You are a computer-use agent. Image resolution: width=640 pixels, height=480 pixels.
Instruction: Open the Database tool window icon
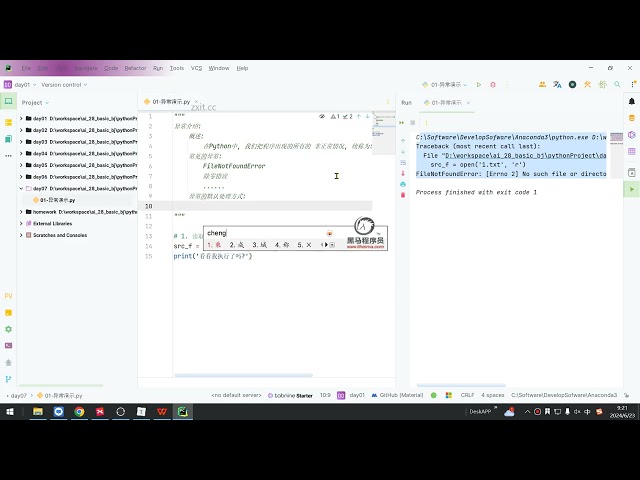pyautogui.click(x=631, y=118)
